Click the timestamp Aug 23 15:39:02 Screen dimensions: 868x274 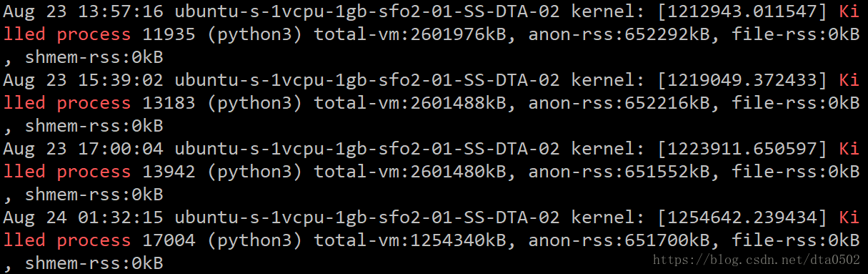[83, 80]
